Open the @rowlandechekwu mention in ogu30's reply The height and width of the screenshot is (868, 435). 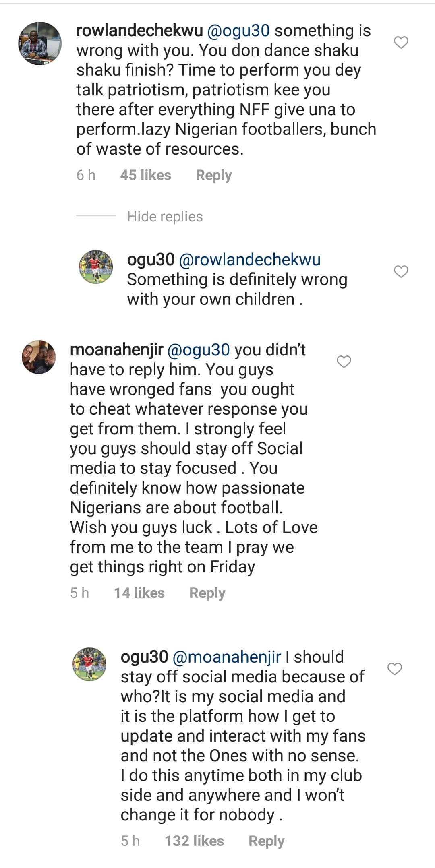[x=249, y=260]
